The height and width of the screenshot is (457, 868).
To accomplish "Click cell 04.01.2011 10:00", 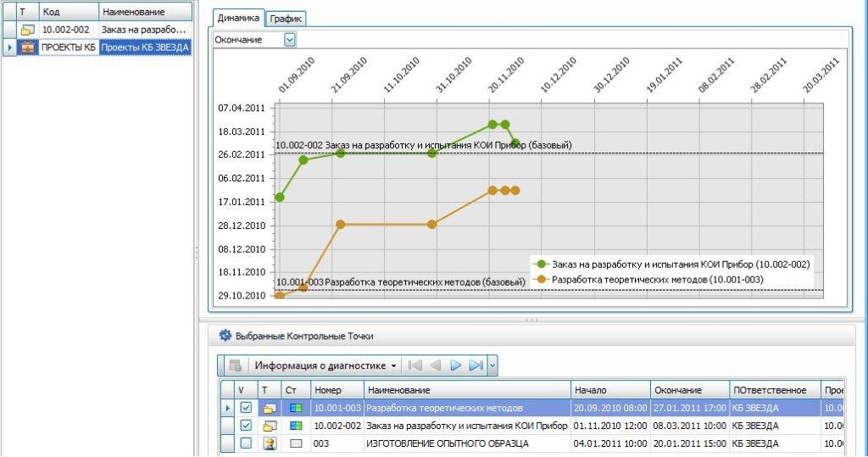I will (610, 443).
